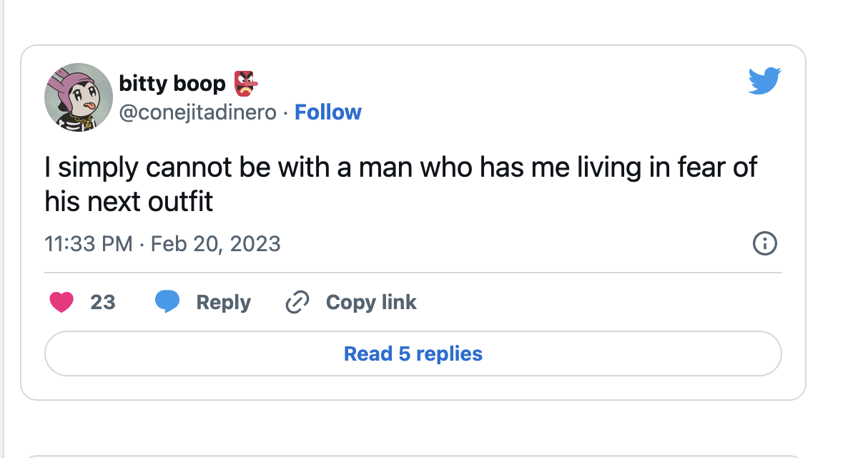Image resolution: width=868 pixels, height=458 pixels.
Task: Click the red goblin mask emoji
Action: point(245,84)
